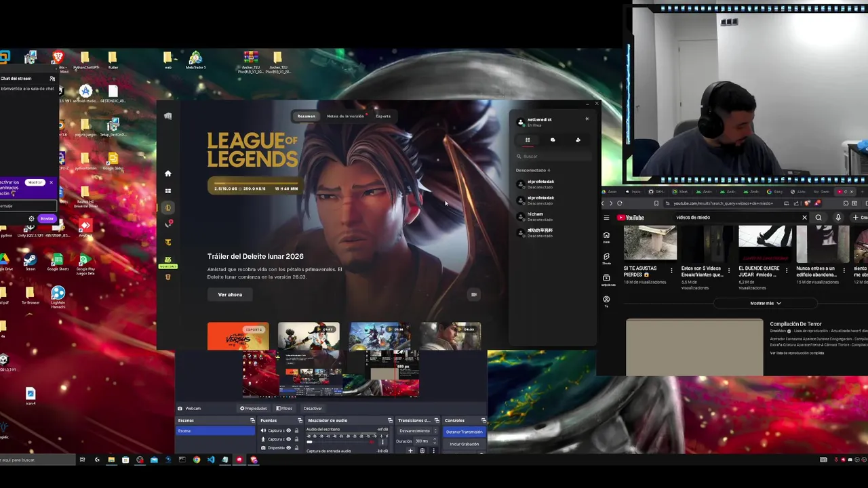This screenshot has height=488, width=868.
Task: Click the video camera icon on trailer banner
Action: coord(473,294)
